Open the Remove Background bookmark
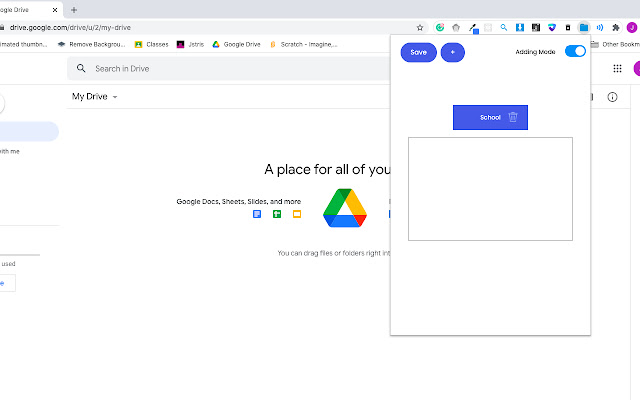 tap(91, 44)
